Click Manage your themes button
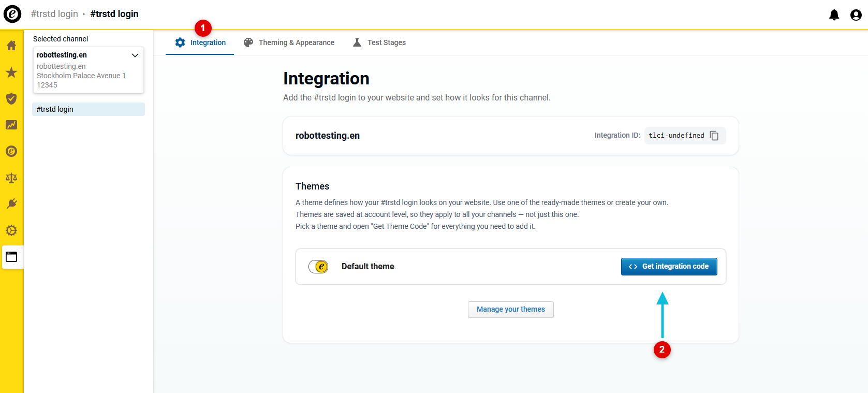The height and width of the screenshot is (393, 868). 511,310
